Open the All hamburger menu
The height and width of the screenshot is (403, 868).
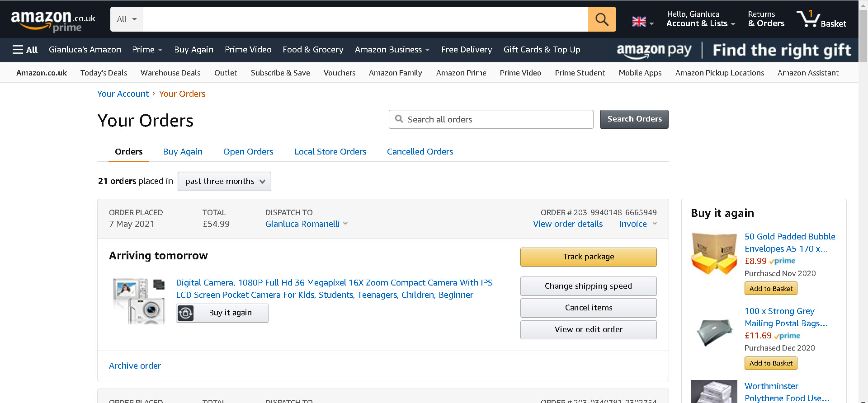tap(25, 50)
